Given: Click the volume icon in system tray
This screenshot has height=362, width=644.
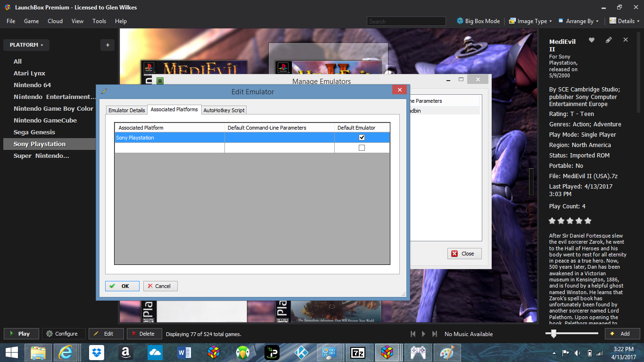Looking at the screenshot, I should [x=578, y=353].
